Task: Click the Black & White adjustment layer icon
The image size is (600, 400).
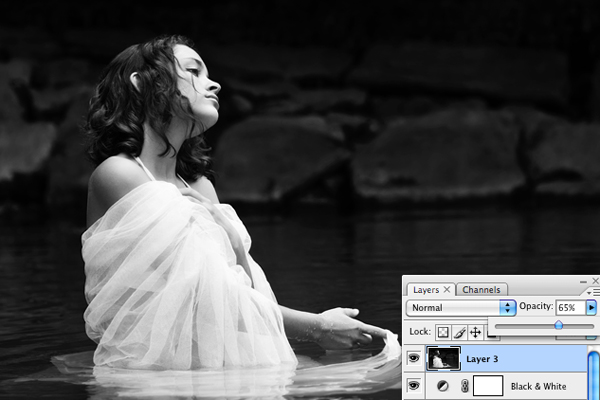Action: pos(443,386)
